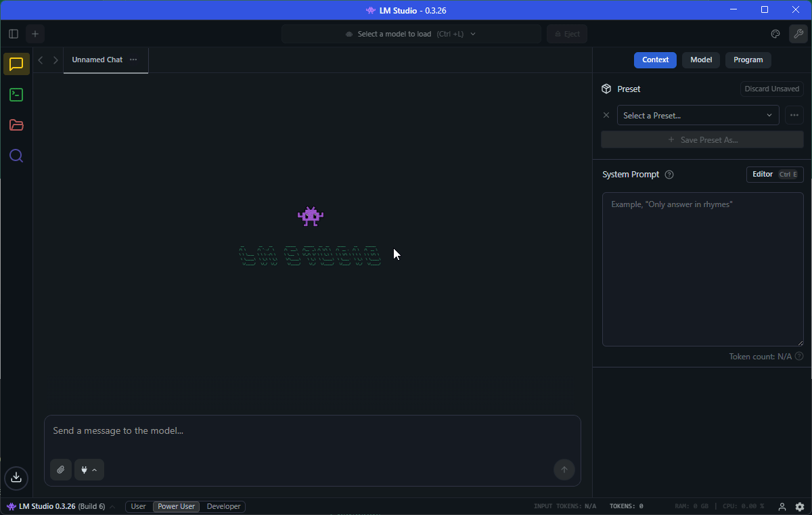This screenshot has width=812, height=515.
Task: Open the Discover search sidebar icon
Action: pos(16,156)
